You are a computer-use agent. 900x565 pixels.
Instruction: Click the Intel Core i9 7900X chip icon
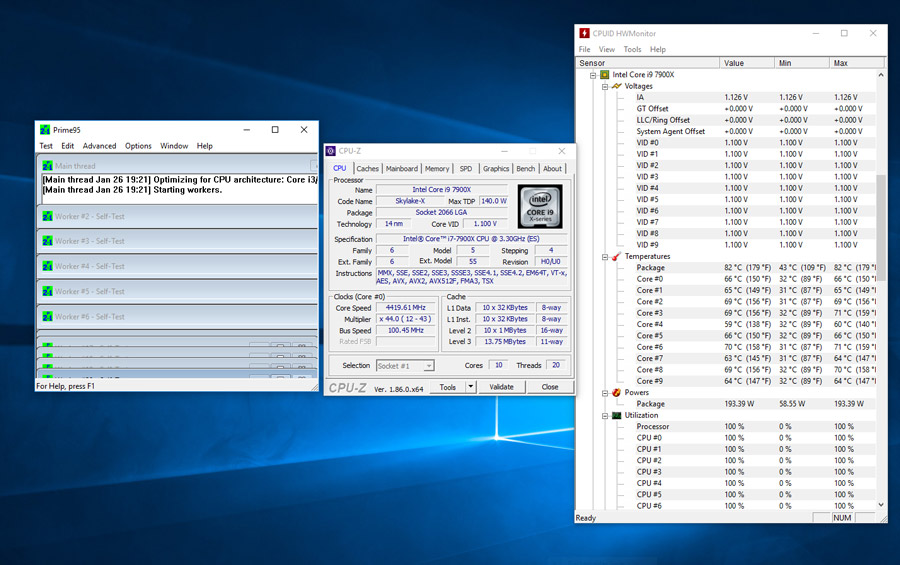(x=604, y=75)
